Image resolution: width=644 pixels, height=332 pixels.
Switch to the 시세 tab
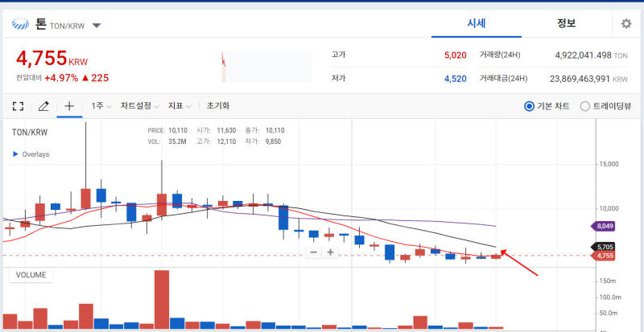click(477, 23)
